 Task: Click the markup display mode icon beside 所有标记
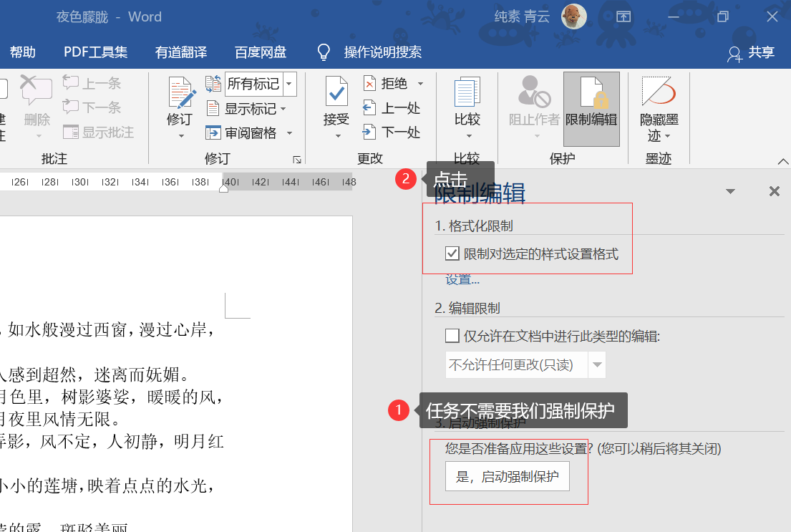[x=213, y=83]
